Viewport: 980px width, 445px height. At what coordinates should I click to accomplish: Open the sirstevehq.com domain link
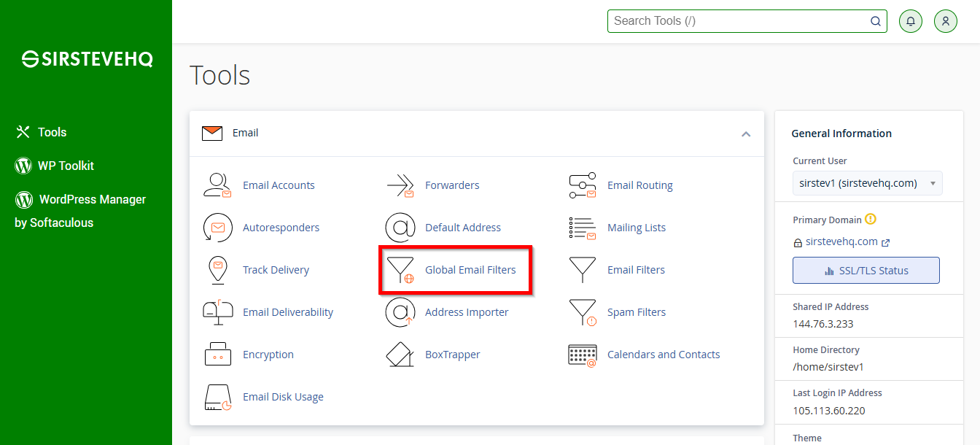click(x=841, y=241)
